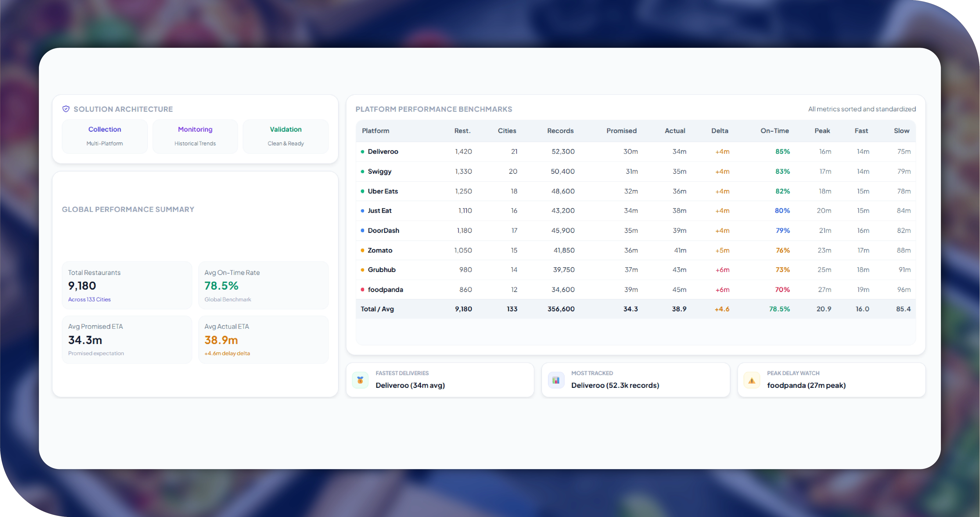
Task: Click Uber Eats' 82% on-time value
Action: click(782, 191)
